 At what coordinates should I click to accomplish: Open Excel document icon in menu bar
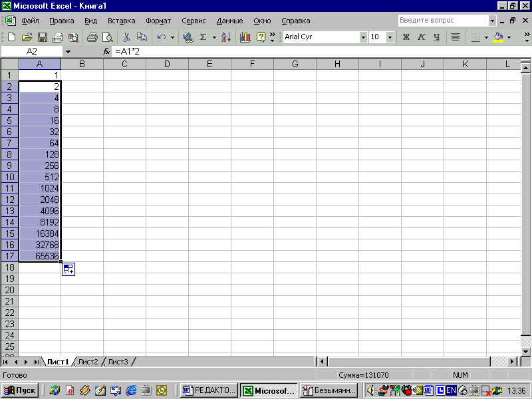10,21
